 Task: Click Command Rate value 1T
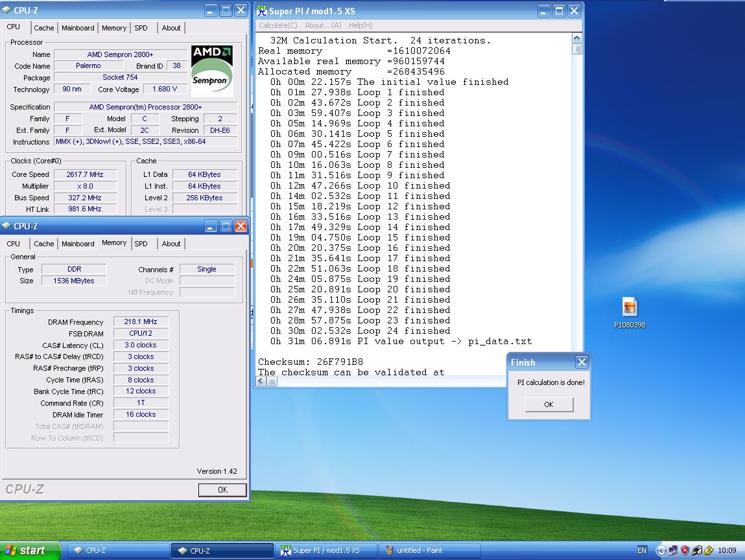[x=141, y=402]
